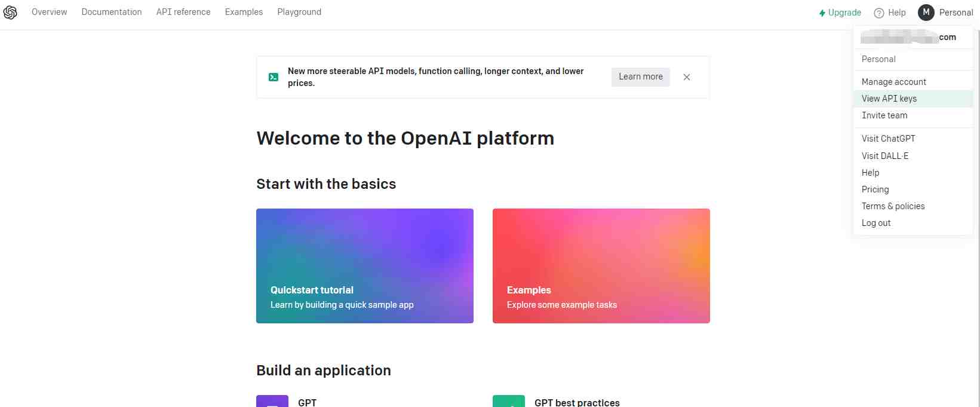Image resolution: width=980 pixels, height=407 pixels.
Task: Click the Learn more button
Action: 641,76
